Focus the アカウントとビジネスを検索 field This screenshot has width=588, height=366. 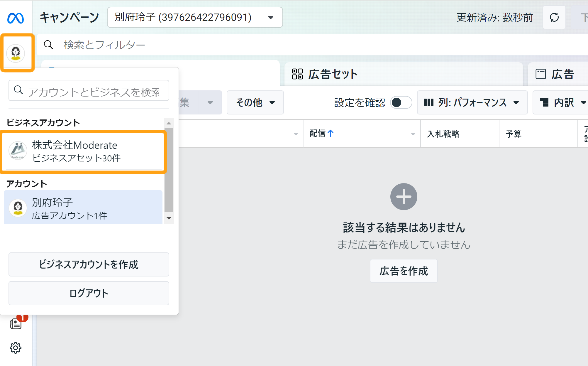point(89,90)
